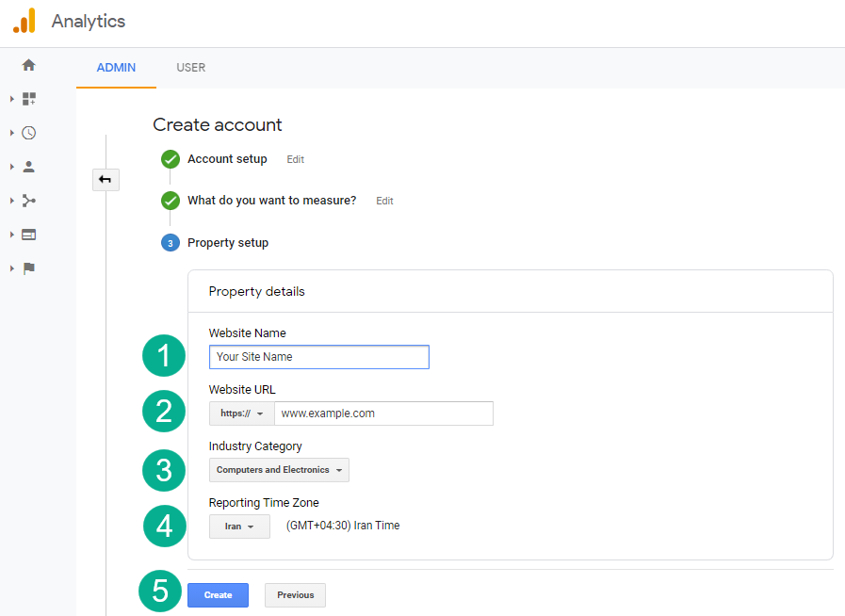
Task: Focus the Website Name input field
Action: 319,357
